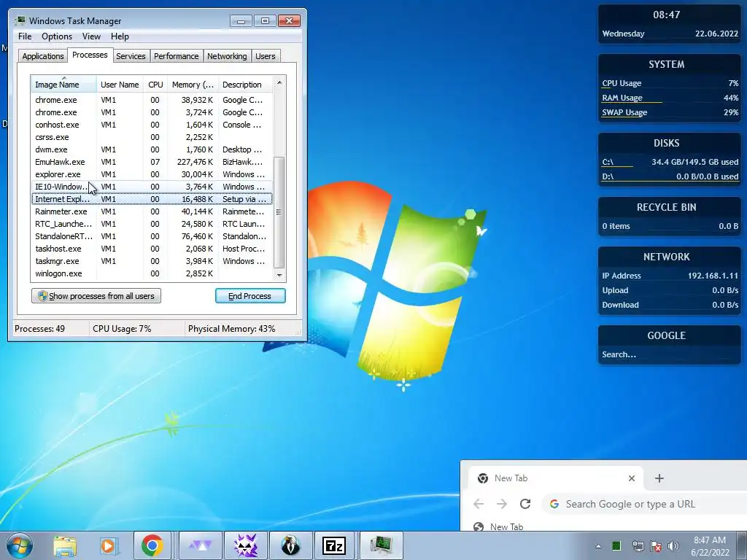747x560 pixels.
Task: Select the New Tab tab in Chrome
Action: pyautogui.click(x=555, y=478)
